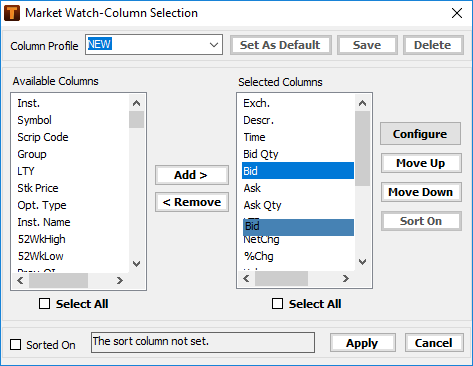
Task: Enable the Sorted On checkbox
Action: coord(15,345)
